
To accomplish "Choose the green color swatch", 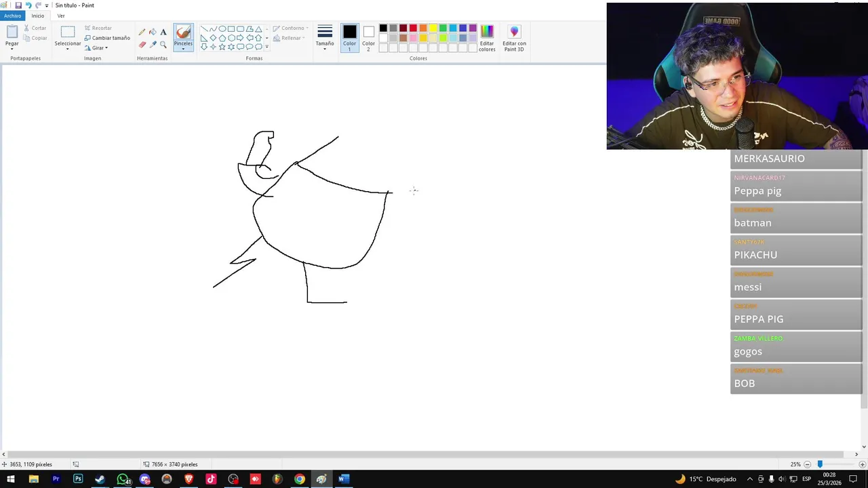I will [x=443, y=28].
